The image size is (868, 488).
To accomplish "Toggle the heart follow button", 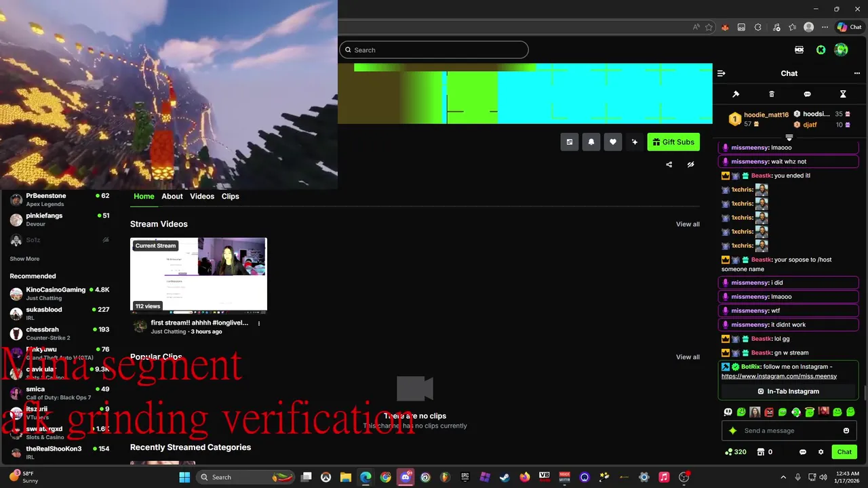I will click(x=613, y=142).
